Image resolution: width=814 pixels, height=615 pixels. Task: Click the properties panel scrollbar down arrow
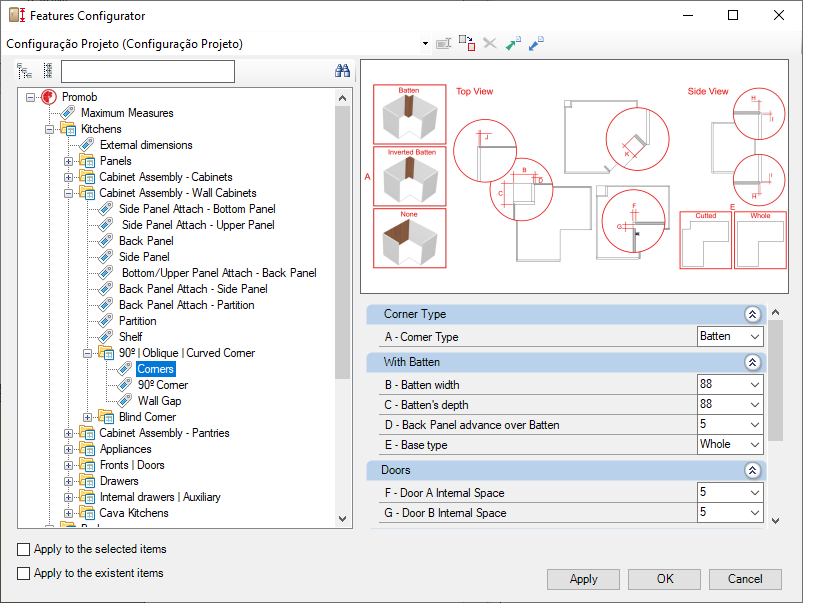(x=776, y=521)
